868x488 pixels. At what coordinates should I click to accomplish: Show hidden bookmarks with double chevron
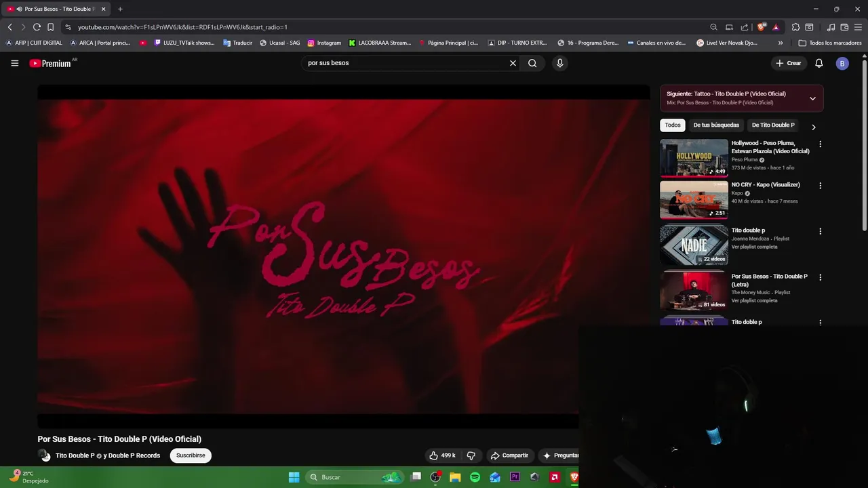point(781,43)
